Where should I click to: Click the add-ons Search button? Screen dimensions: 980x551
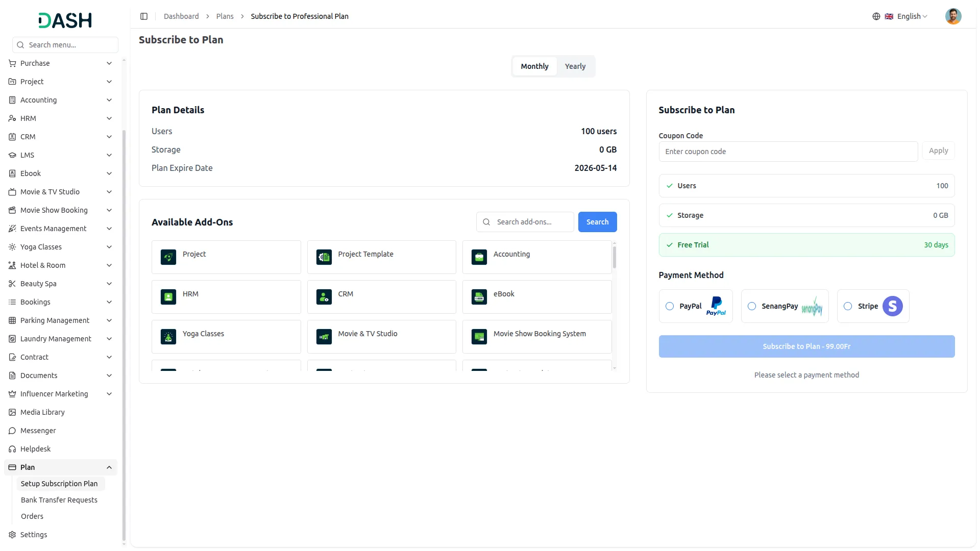(x=597, y=222)
